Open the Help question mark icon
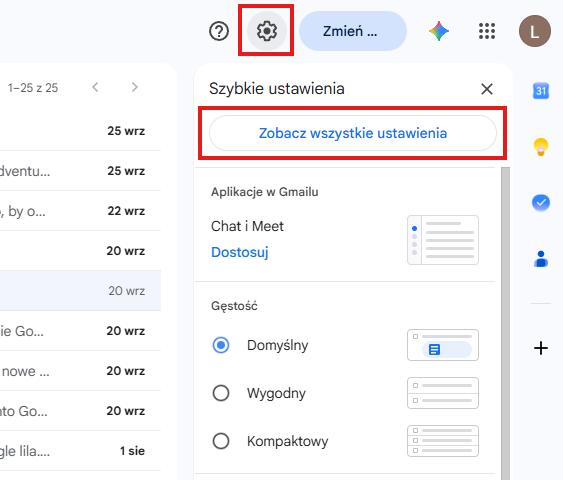This screenshot has height=480, width=563. pyautogui.click(x=219, y=31)
